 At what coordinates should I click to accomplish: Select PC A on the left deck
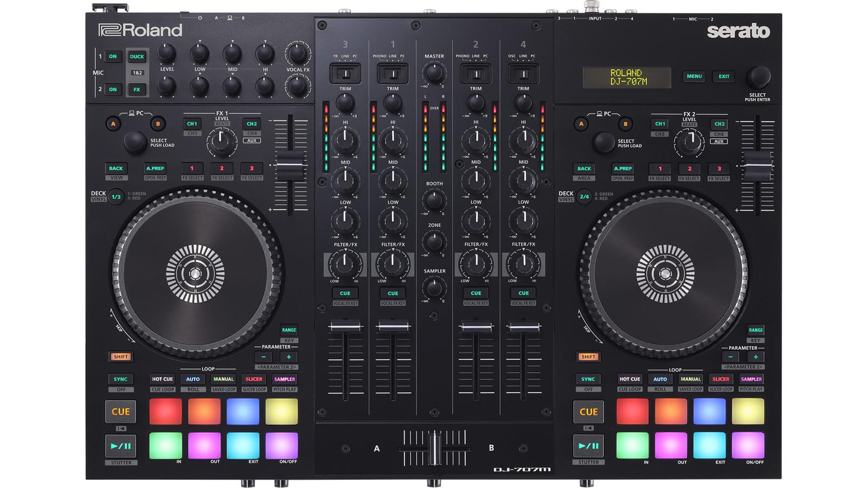pos(113,124)
